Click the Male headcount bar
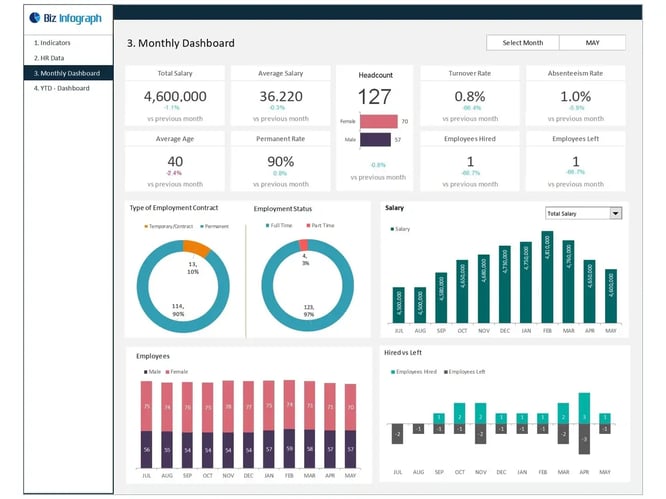Screen dimensions: 666x499 [x=375, y=140]
